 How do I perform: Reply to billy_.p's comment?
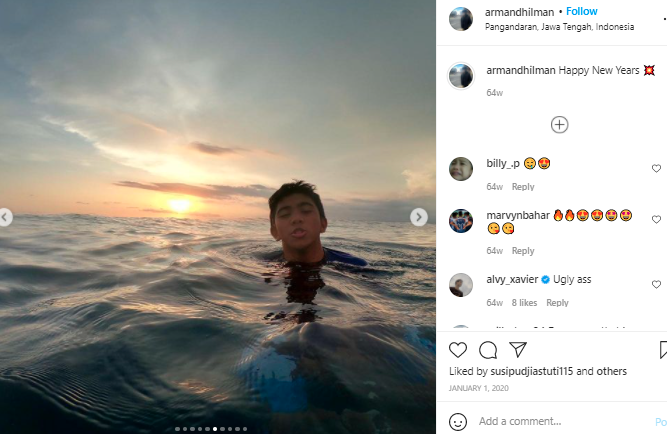(x=523, y=187)
